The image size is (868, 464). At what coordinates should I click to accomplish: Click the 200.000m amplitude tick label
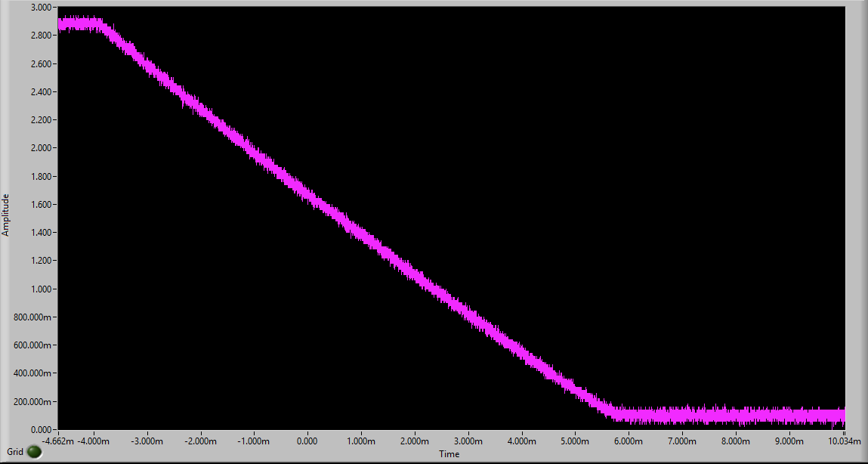pyautogui.click(x=32, y=402)
